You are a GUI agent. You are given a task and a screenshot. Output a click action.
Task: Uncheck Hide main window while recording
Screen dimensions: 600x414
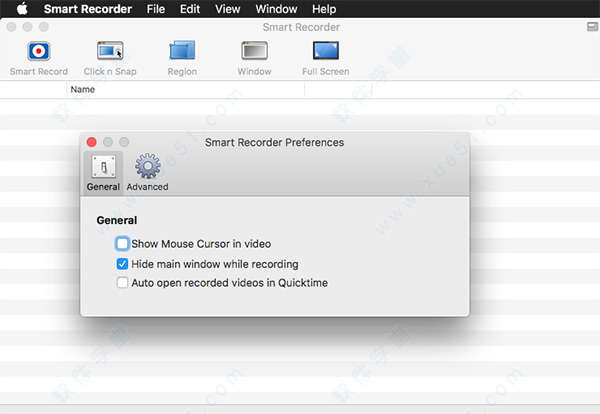tap(122, 264)
